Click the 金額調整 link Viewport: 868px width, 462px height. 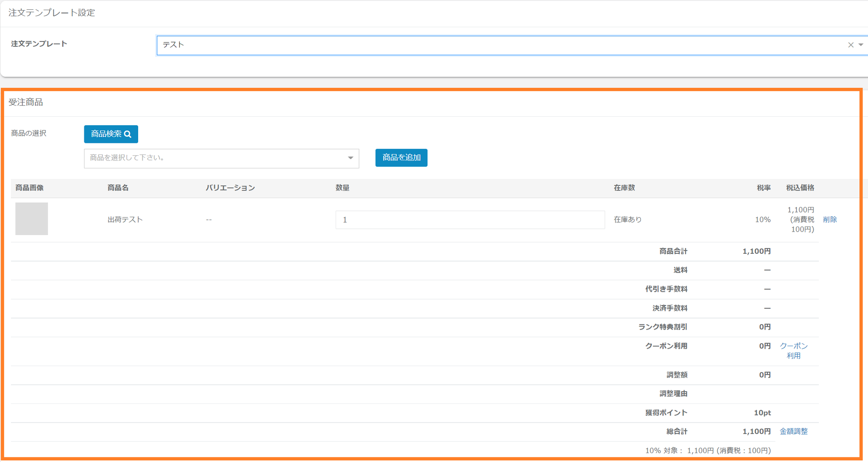point(793,431)
